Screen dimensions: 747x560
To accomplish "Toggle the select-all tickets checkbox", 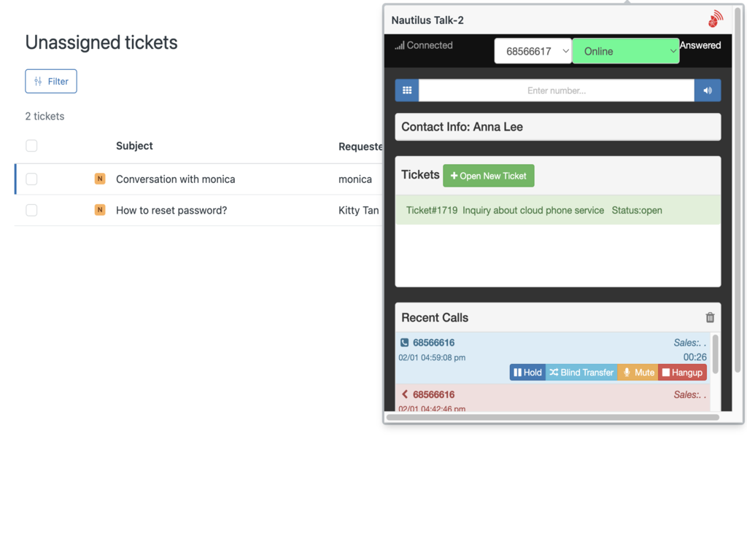I will (x=31, y=146).
